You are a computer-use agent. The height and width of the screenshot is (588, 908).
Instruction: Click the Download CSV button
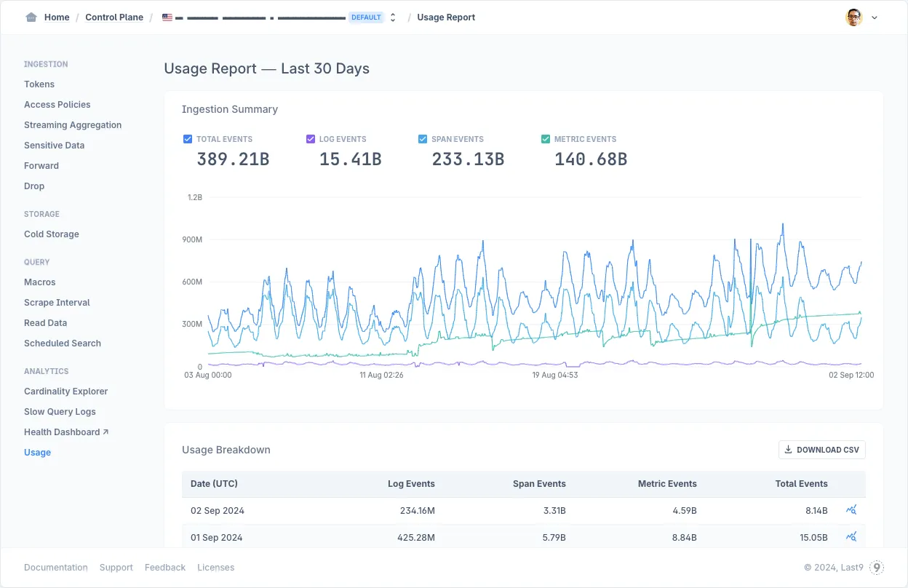coord(821,450)
